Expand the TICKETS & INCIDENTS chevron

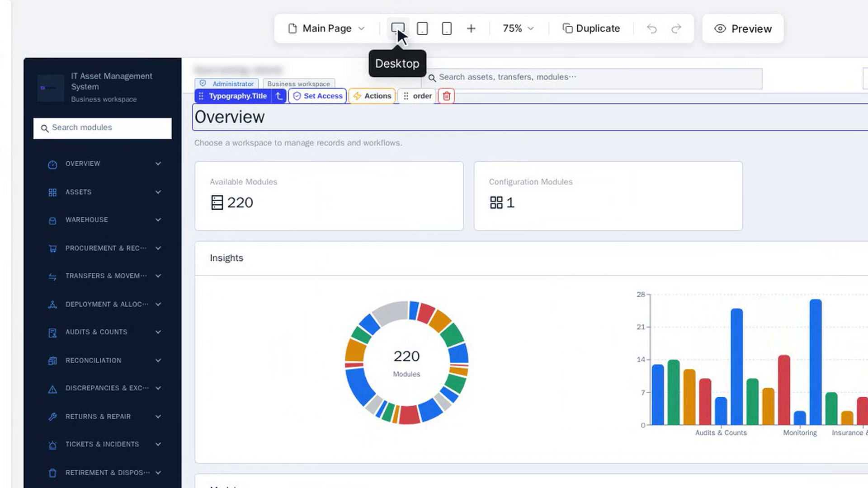[158, 444]
